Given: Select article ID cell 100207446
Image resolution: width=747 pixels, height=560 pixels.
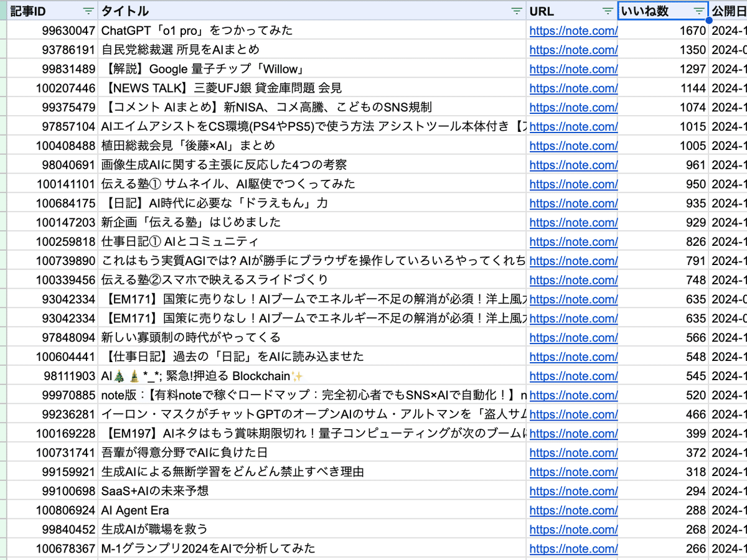Looking at the screenshot, I should pyautogui.click(x=52, y=88).
